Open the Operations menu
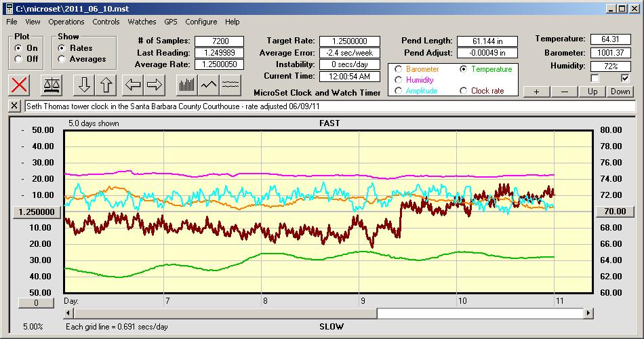 coord(66,22)
